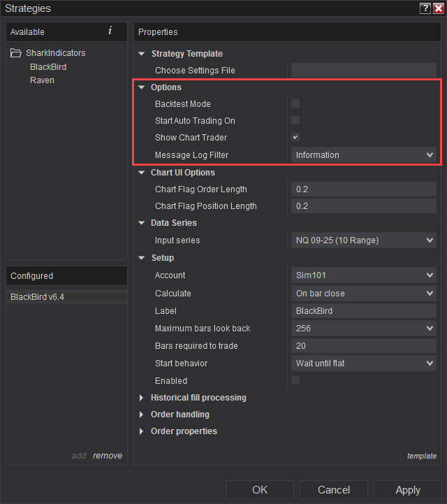447x504 pixels.
Task: Collapse the Options section triangle
Action: tap(141, 87)
